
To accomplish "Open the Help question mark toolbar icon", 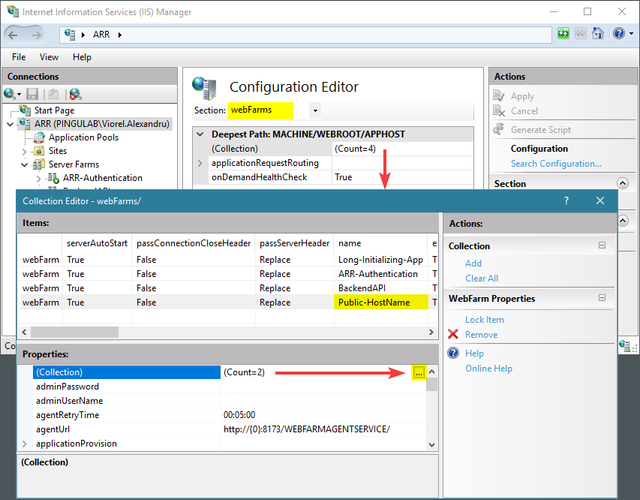I will coord(619,33).
